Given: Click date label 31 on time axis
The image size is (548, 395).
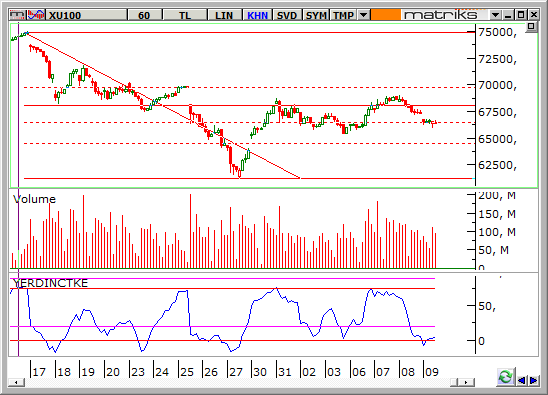Looking at the screenshot, I should tap(284, 372).
